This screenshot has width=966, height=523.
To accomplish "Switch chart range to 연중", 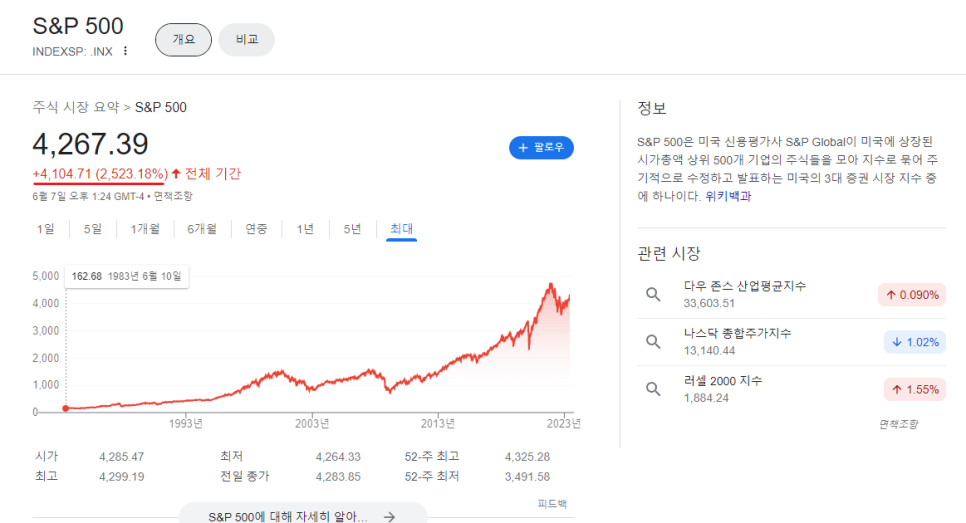I will 256,229.
